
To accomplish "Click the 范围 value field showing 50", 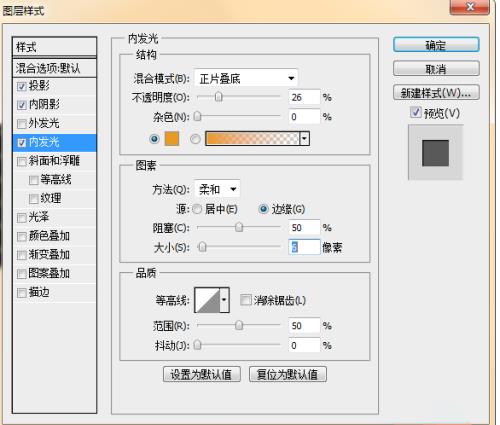I will pos(304,326).
